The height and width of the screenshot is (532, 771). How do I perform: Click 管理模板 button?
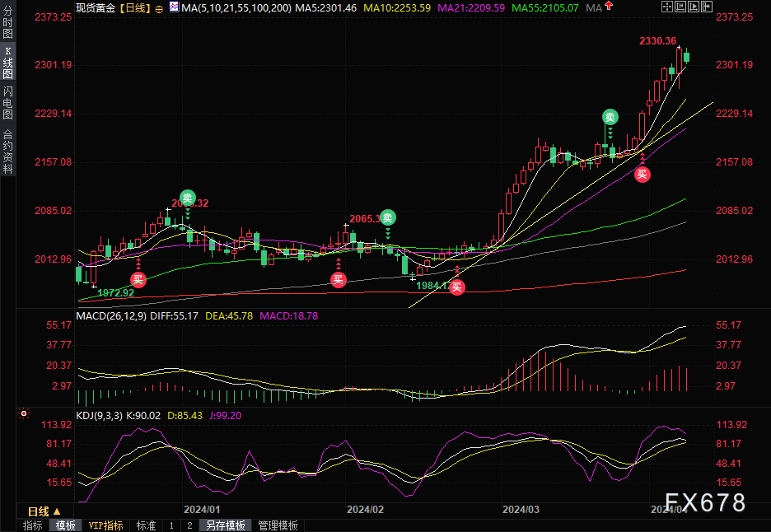click(278, 525)
